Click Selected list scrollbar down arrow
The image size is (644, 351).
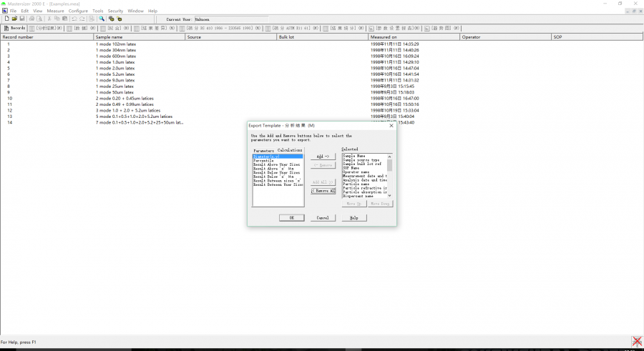[389, 195]
